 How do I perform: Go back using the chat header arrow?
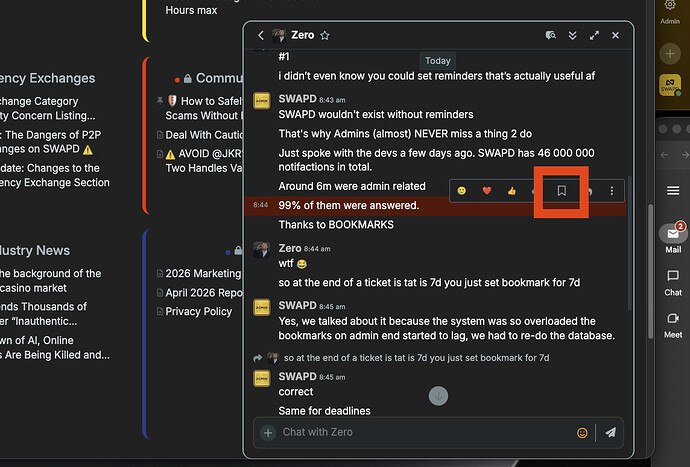pos(261,35)
